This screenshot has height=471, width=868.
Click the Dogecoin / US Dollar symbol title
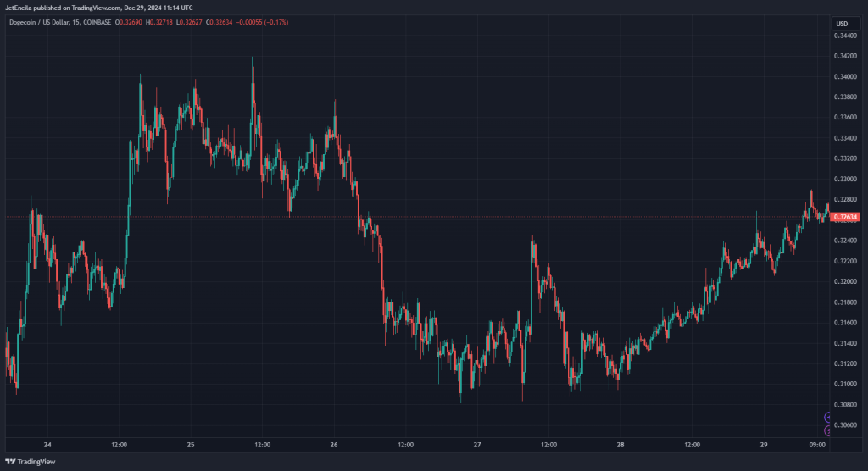(39, 23)
